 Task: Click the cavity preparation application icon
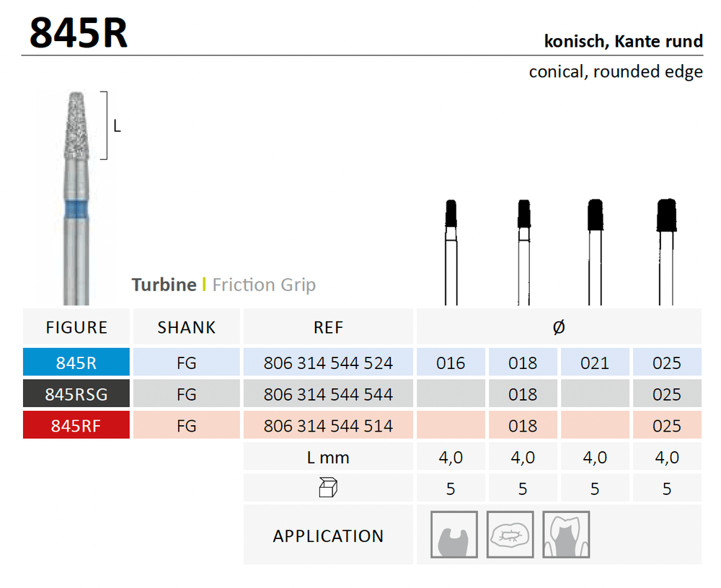[454, 535]
